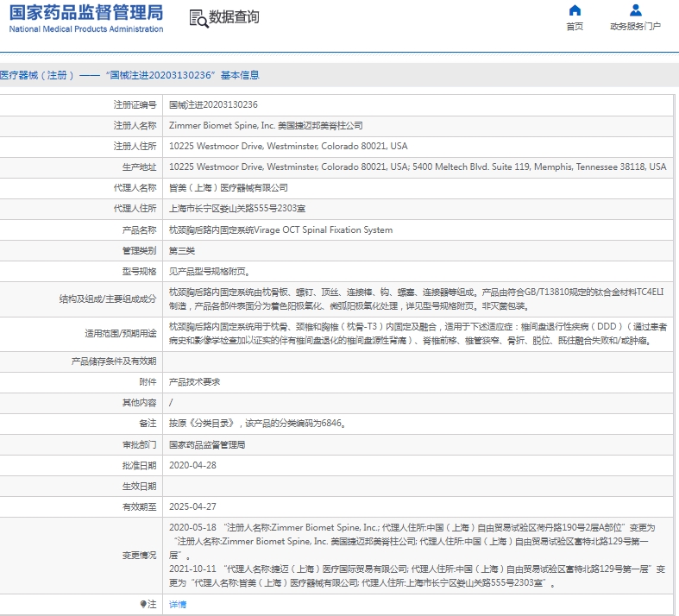Click the 批准日期 row label

(x=139, y=465)
